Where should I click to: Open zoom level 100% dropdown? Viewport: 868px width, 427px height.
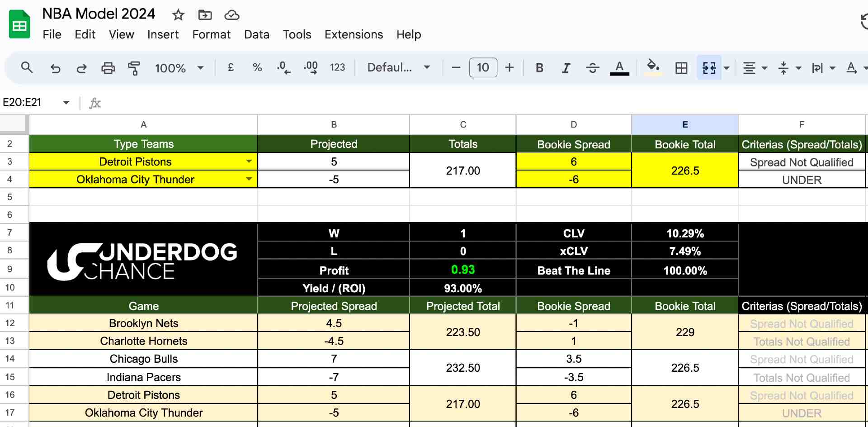179,68
